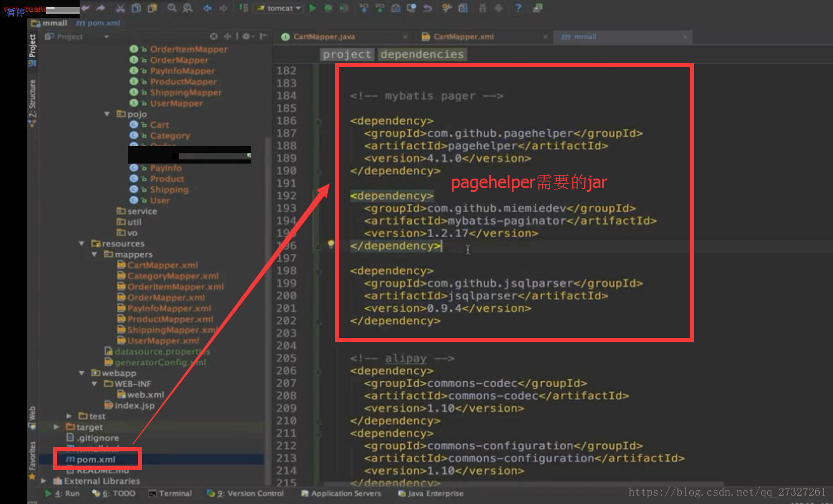Place cursor on the 1.2.17 version line

point(451,233)
